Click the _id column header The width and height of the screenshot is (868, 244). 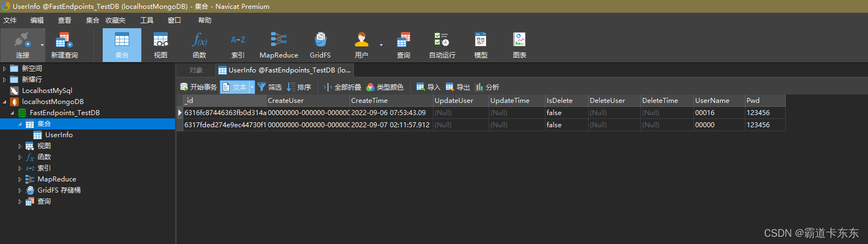(x=225, y=101)
